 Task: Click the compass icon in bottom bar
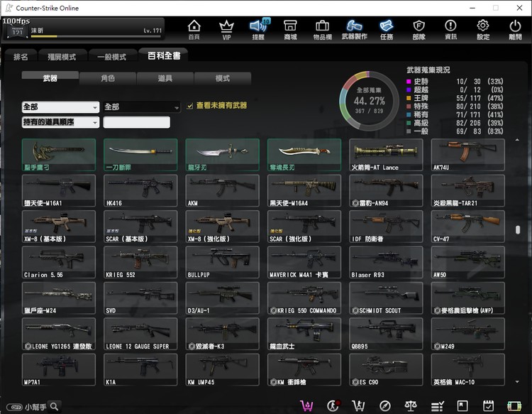pos(384,405)
